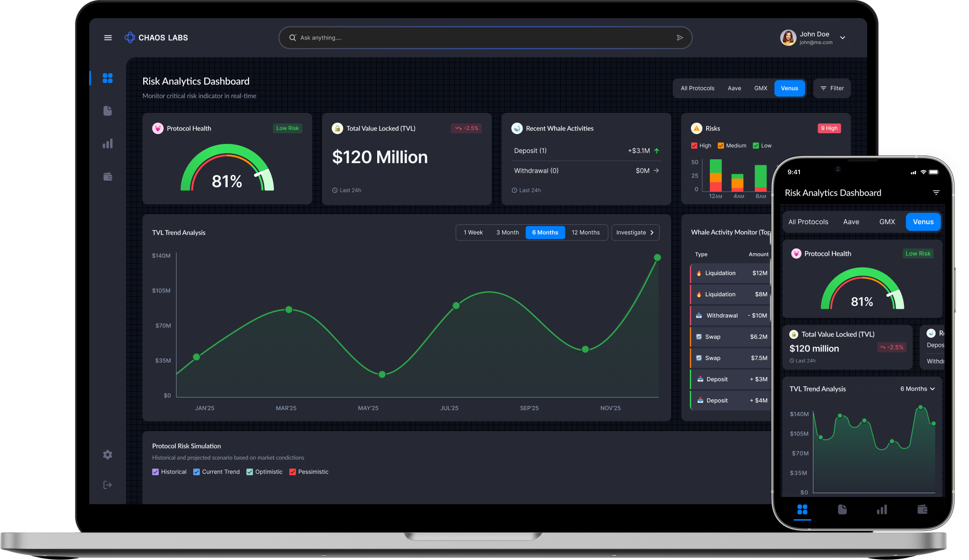Screen dimensions: 969x560
Task: Select the GMX tab on the phone
Action: [887, 222]
